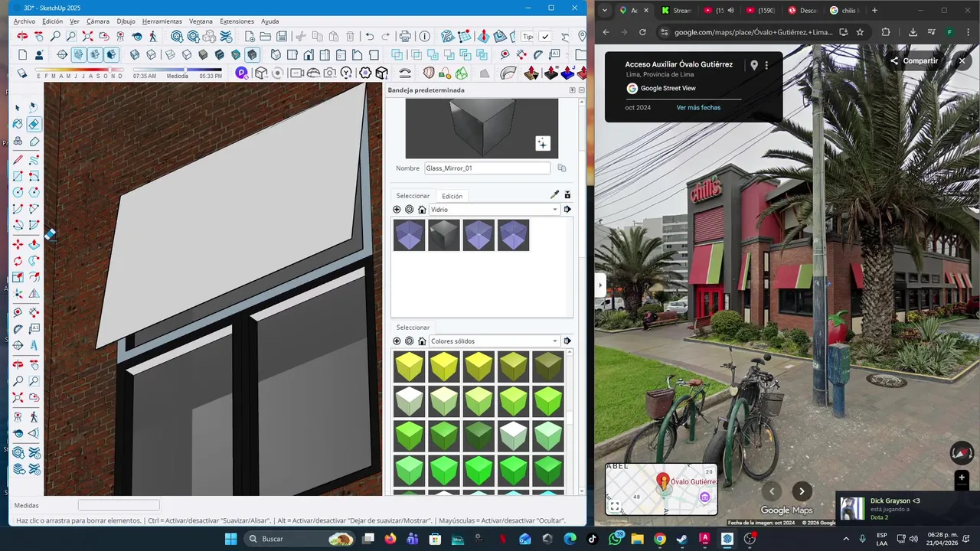Toggle the X-ray face style
Screen dimensions: 980x551
[x=135, y=54]
